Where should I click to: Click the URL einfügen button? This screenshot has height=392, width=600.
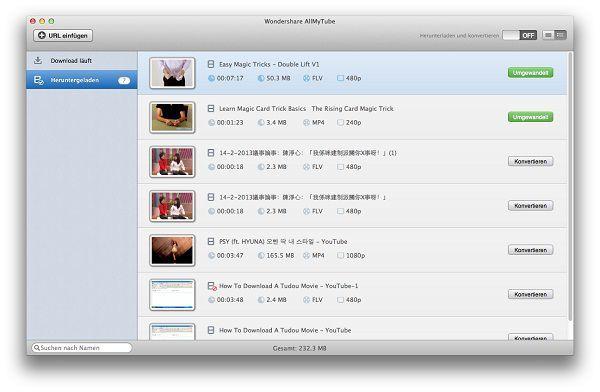pos(63,35)
